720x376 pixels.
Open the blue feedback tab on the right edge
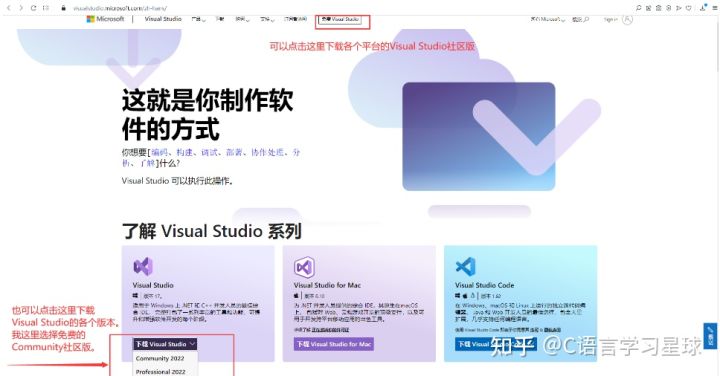coord(710,336)
